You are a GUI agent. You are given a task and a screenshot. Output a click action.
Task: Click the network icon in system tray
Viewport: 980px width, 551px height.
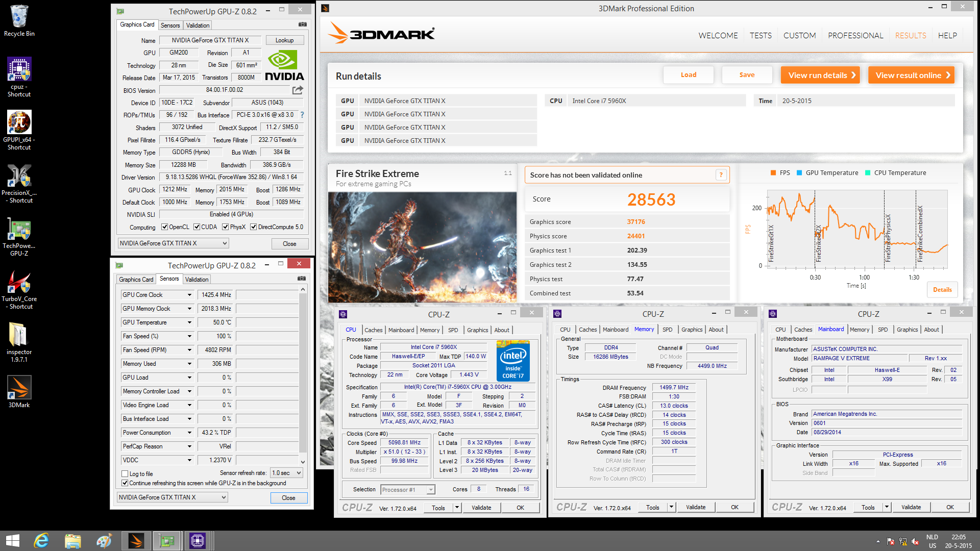[903, 541]
